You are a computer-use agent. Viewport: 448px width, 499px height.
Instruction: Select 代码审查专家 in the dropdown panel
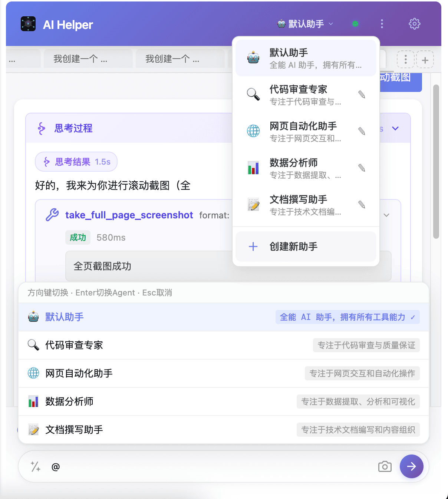point(306,95)
